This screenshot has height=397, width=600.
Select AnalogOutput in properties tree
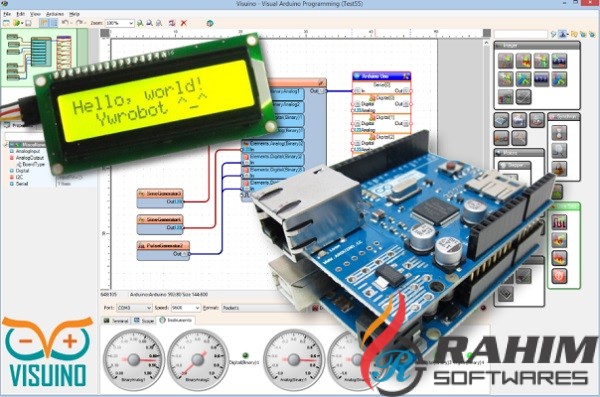click(x=29, y=158)
